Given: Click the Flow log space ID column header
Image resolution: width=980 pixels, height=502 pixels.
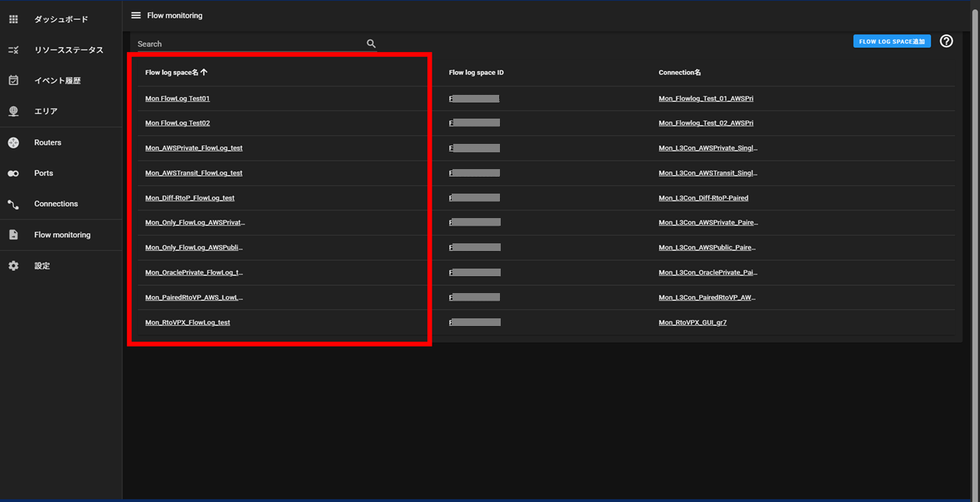Looking at the screenshot, I should (476, 73).
